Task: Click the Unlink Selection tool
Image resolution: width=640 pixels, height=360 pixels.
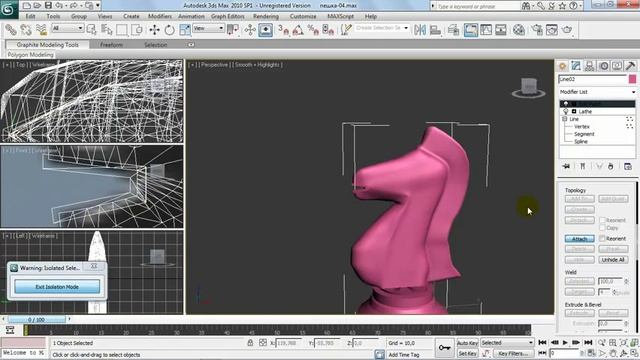Action: [x=26, y=30]
